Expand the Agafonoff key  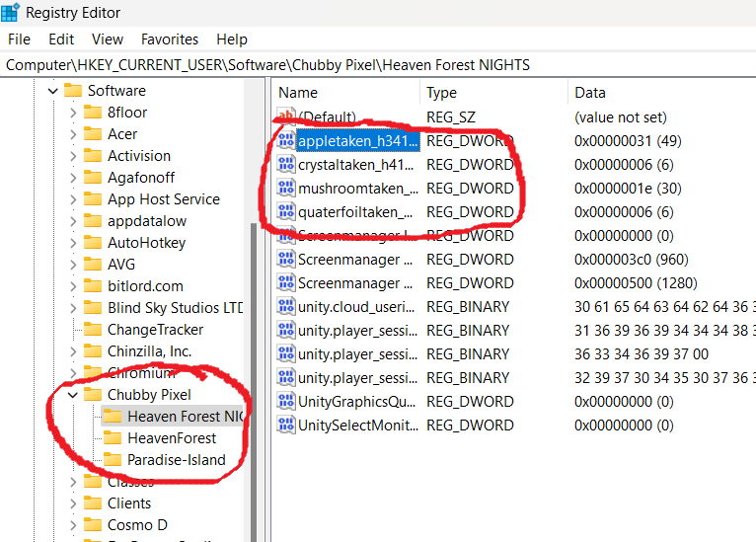tap(73, 178)
